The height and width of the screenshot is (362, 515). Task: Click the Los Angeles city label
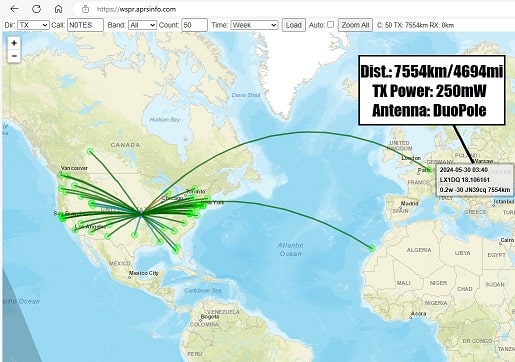click(91, 226)
